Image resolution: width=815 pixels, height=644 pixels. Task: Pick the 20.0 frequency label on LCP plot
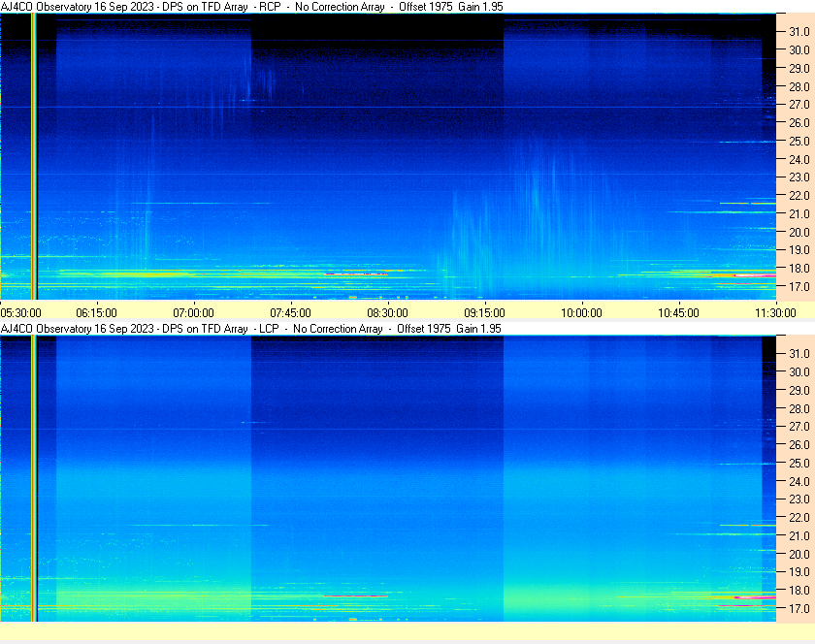tap(799, 554)
